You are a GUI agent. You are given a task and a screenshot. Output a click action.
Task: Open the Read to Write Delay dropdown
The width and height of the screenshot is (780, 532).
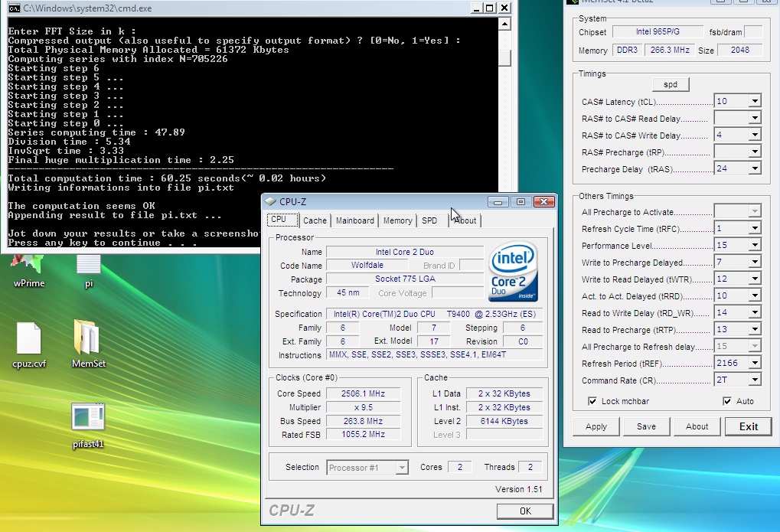(x=755, y=313)
